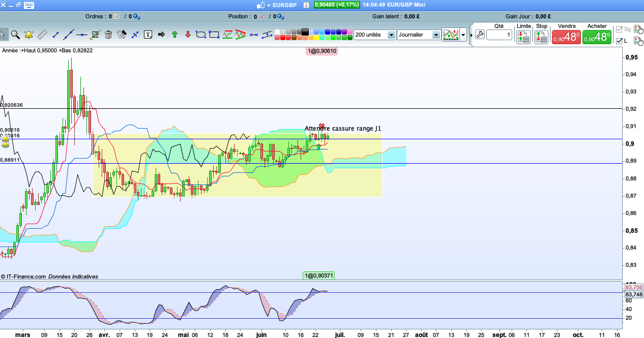
Task: Select the magnifying glass zoom tool
Action: (x=16, y=35)
